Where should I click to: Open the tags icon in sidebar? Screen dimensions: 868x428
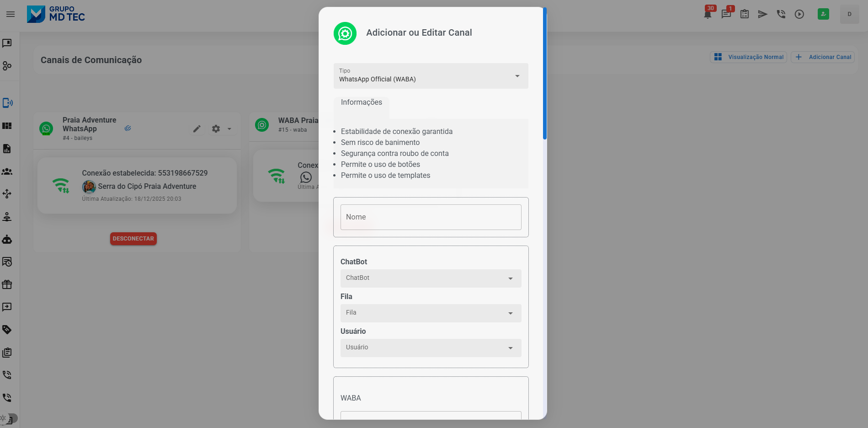click(7, 330)
